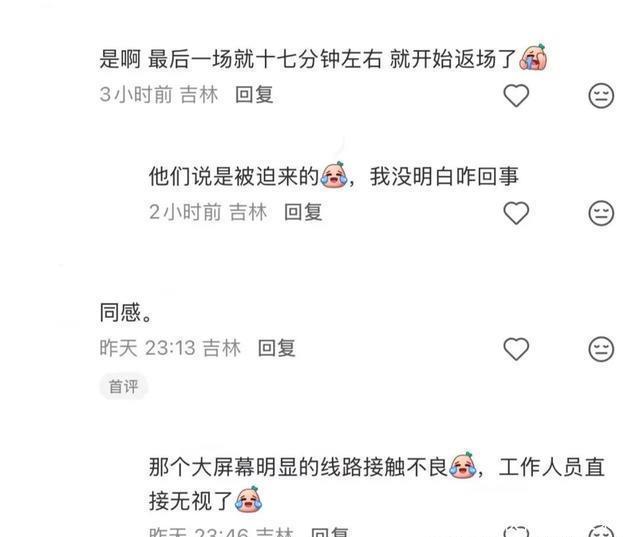
Task: Open the 那个大屏幕明显的线路 reply text
Action: 376,484
